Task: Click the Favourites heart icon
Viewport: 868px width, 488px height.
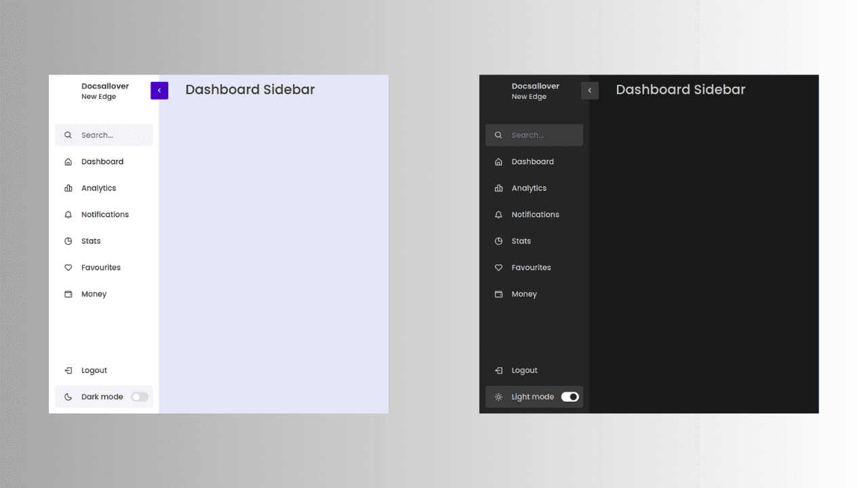Action: click(68, 267)
